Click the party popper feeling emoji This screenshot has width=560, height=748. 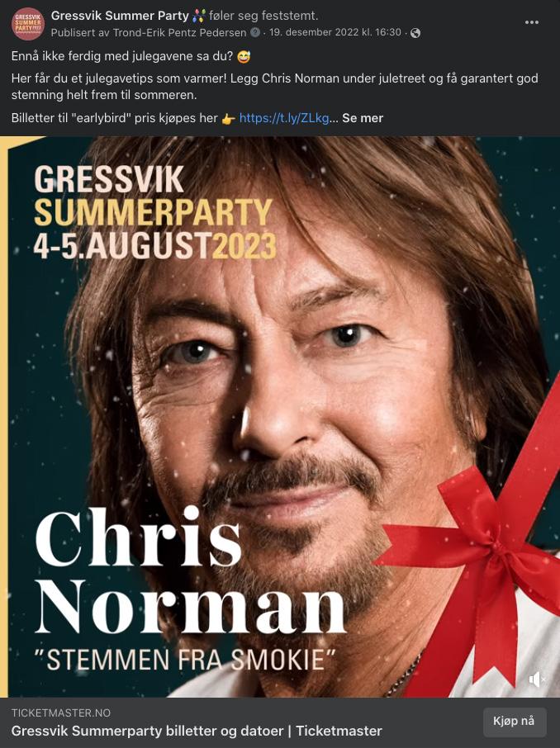199,17
